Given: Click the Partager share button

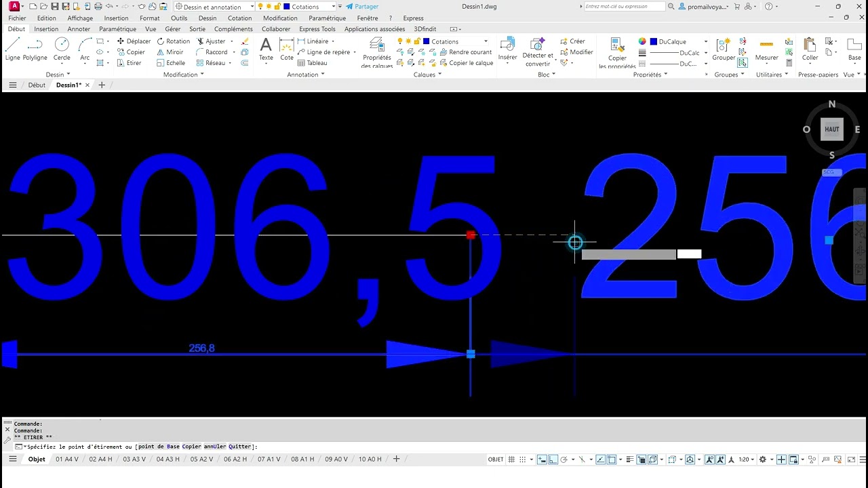Looking at the screenshot, I should point(362,6).
